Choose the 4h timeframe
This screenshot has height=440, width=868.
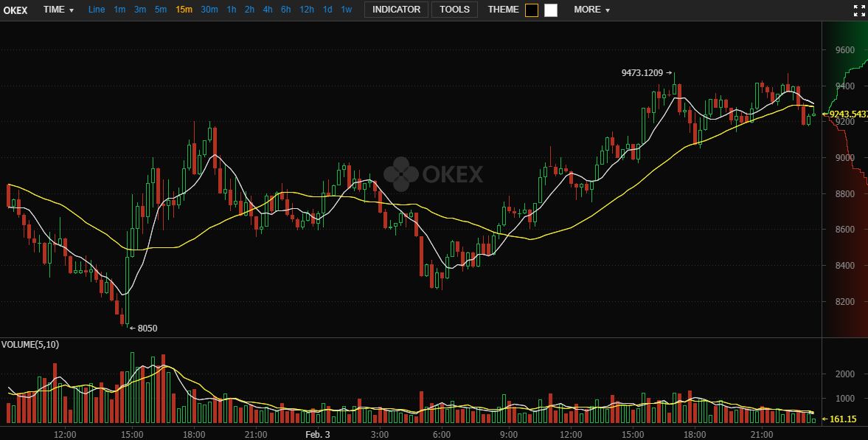(268, 10)
